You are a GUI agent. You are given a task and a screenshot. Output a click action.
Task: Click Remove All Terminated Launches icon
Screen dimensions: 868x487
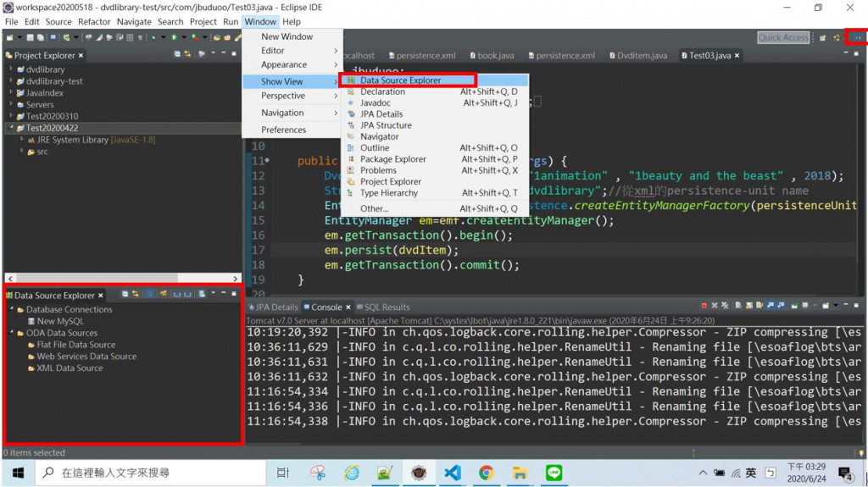point(725,306)
